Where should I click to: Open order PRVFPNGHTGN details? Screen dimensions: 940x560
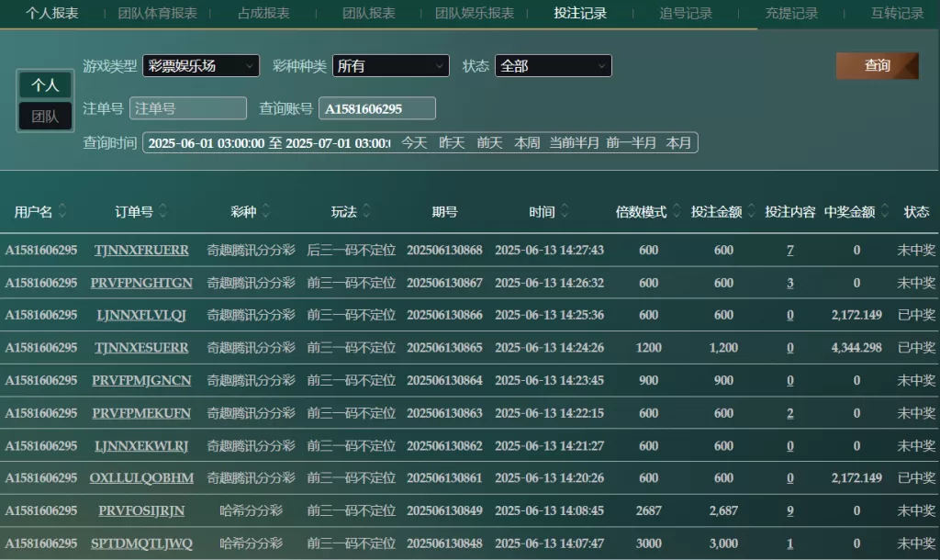coord(141,283)
